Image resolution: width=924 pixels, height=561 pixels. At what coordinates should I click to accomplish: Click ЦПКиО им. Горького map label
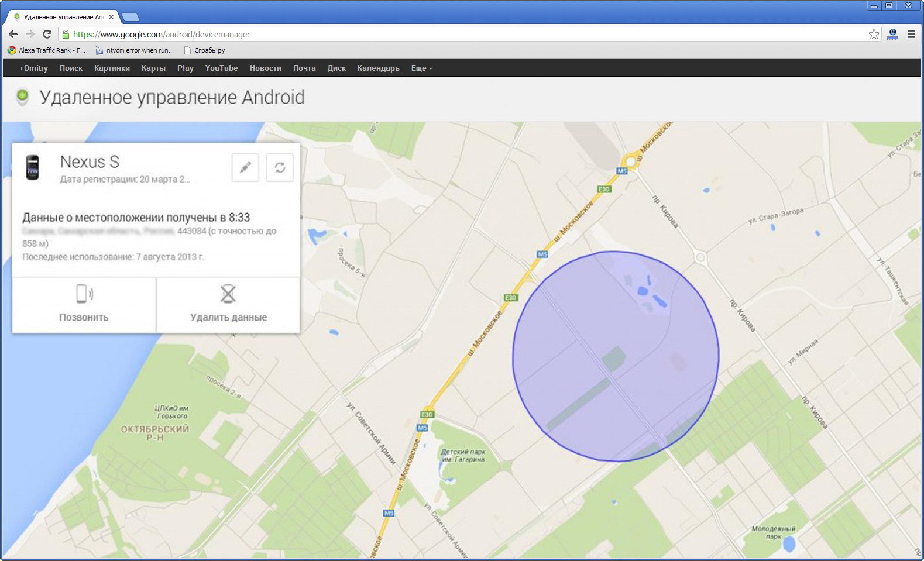click(171, 412)
